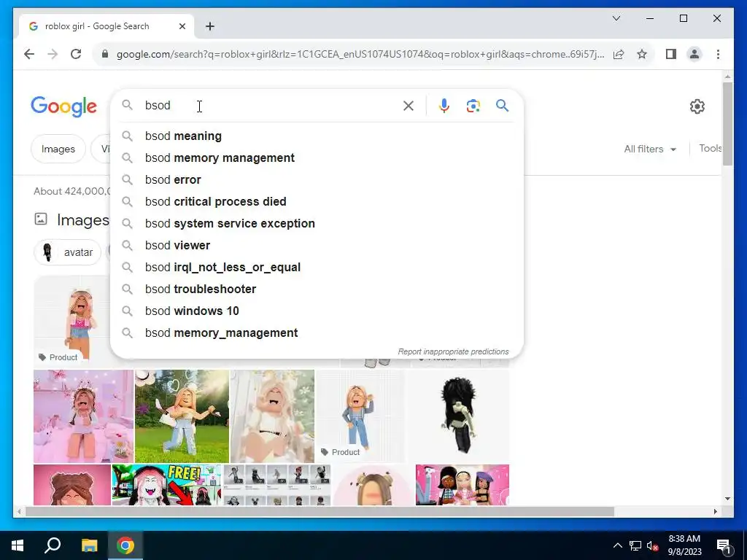The height and width of the screenshot is (560, 747).
Task: Open tab search chevron in title bar
Action: pos(616,18)
